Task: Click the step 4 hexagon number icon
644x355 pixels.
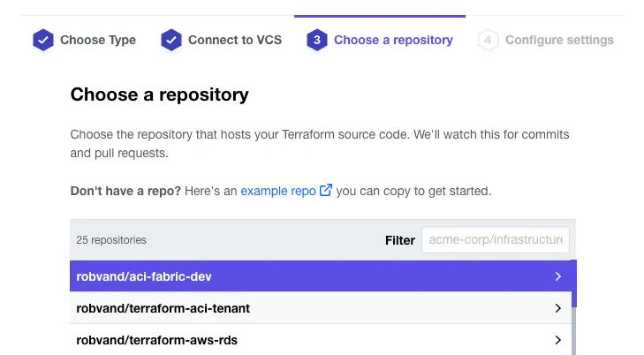Action: [489, 41]
